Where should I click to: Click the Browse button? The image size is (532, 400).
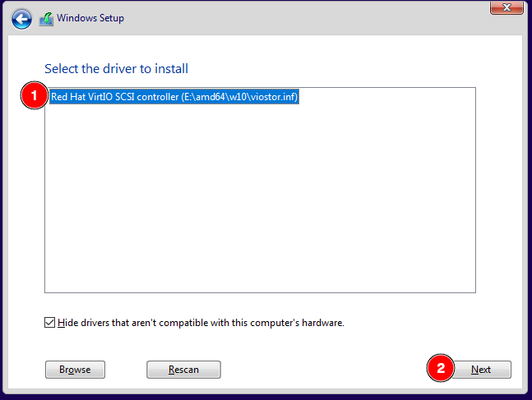pos(75,370)
